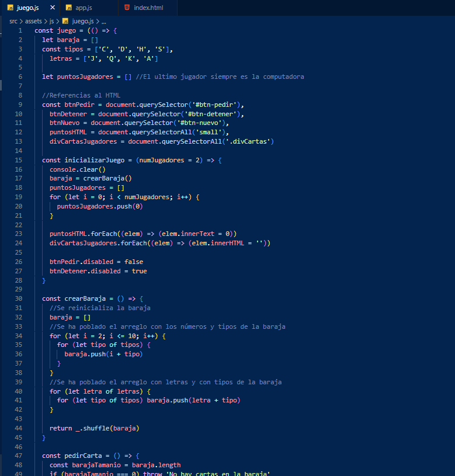The height and width of the screenshot is (476, 455).
Task: Click 'crearBaraja()' call on line 17
Action: point(107,179)
